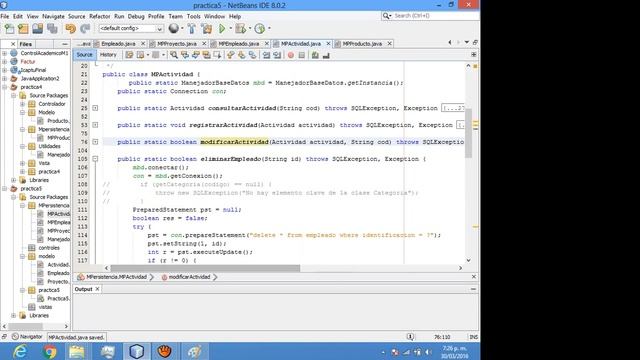This screenshot has width=640, height=360.
Task: Collapse the practica4 project node
Action: pyautogui.click(x=4, y=87)
